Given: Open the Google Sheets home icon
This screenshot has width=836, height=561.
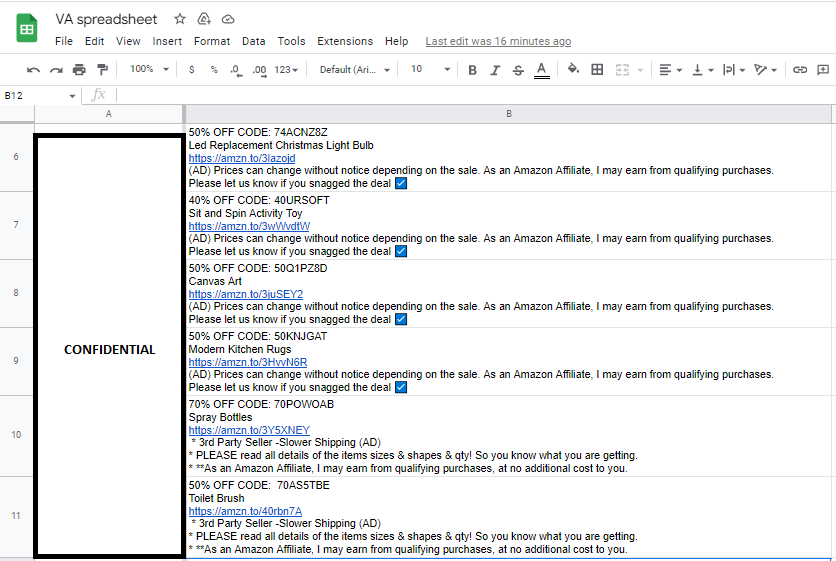Looking at the screenshot, I should pyautogui.click(x=27, y=28).
